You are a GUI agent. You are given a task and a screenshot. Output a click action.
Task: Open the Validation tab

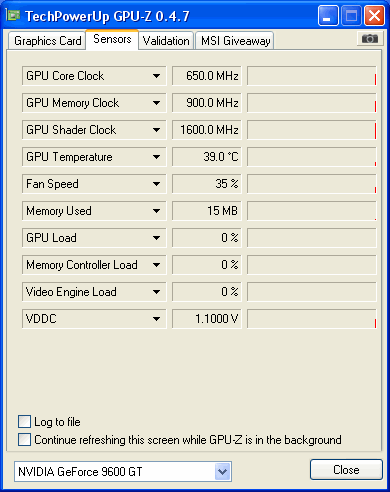(166, 41)
